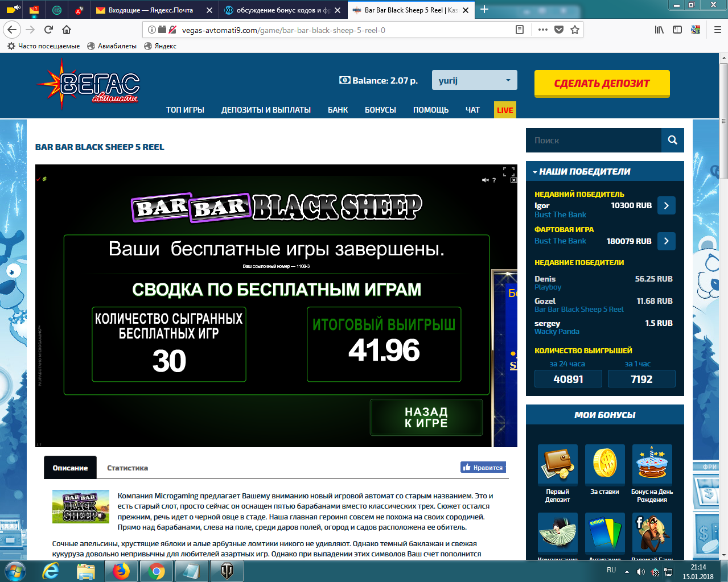Toggle reader view icon in address bar

point(520,30)
